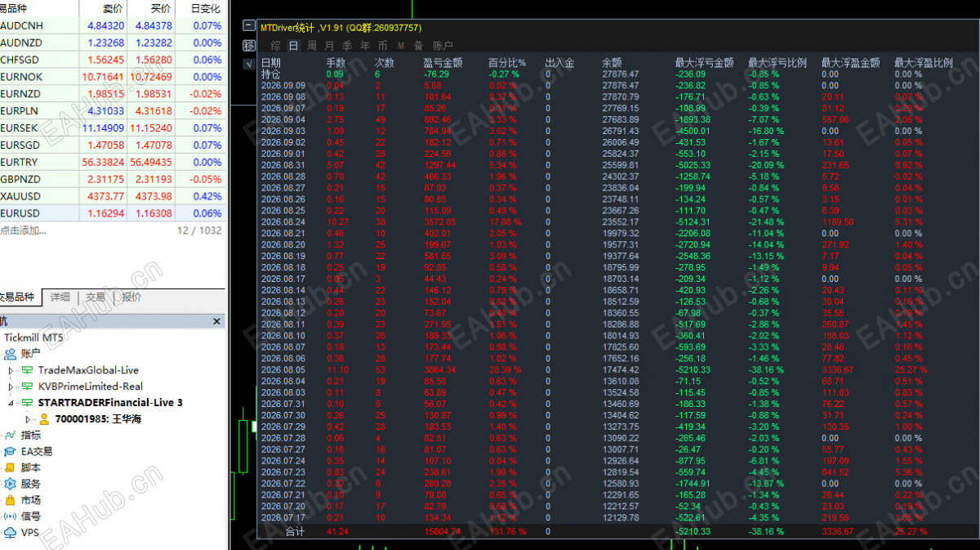
Task: Collapse the MTDriver panel with minus button
Action: 249,25
